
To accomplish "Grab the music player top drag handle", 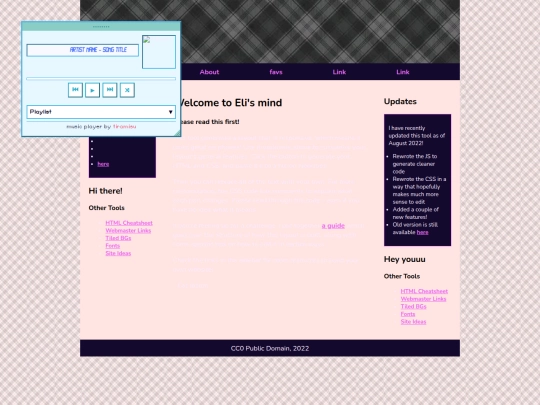I will click(x=101, y=26).
